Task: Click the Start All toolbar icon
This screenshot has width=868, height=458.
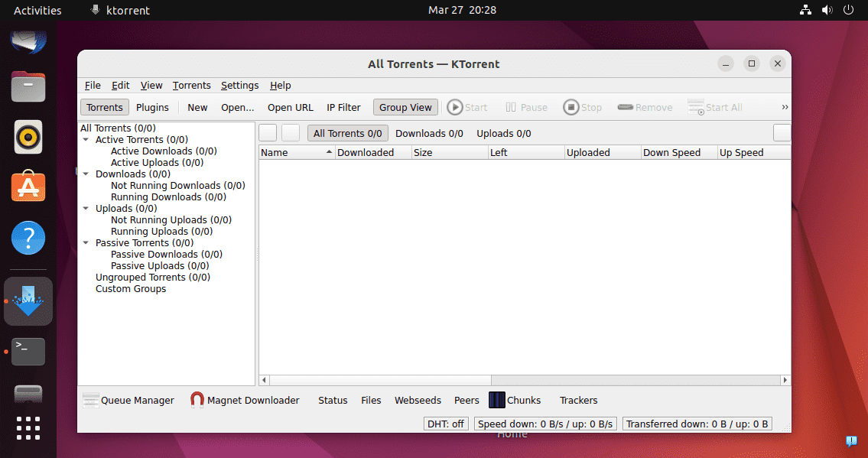Action: pyautogui.click(x=696, y=107)
